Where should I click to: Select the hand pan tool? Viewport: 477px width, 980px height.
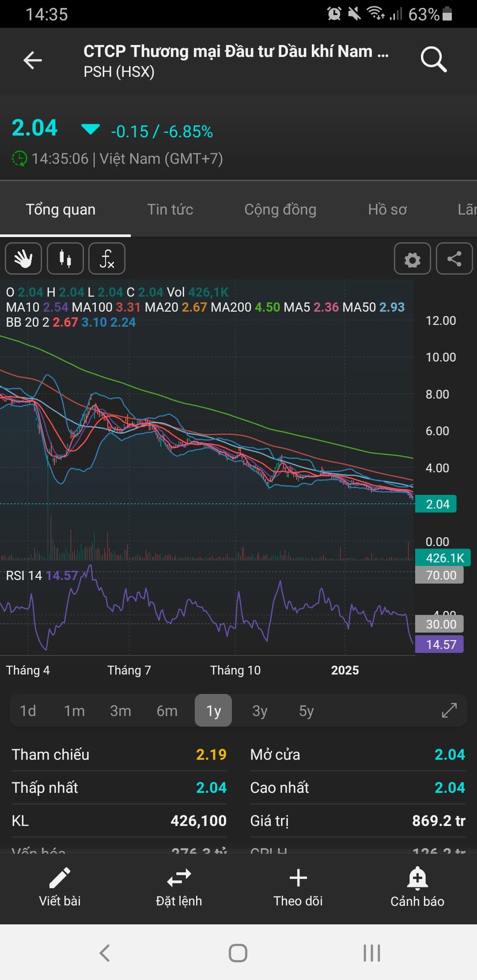pyautogui.click(x=23, y=259)
